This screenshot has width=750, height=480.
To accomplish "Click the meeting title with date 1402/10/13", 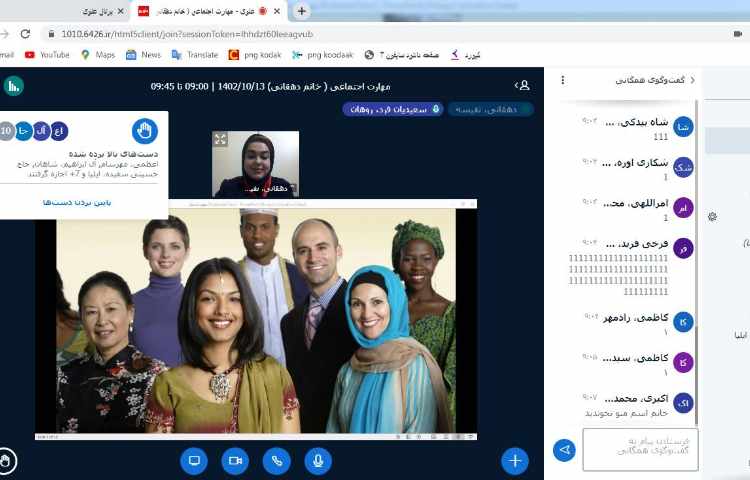I will [270, 87].
